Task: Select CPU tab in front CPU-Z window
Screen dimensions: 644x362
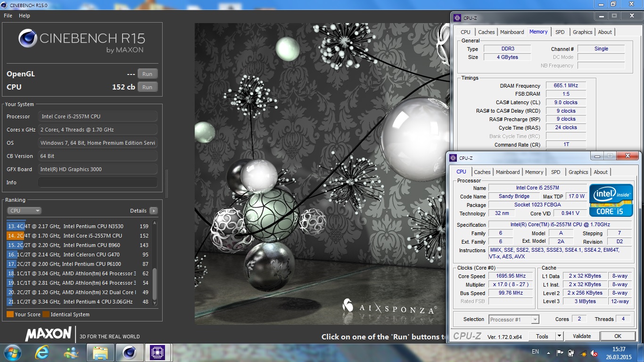Action: pyautogui.click(x=461, y=172)
